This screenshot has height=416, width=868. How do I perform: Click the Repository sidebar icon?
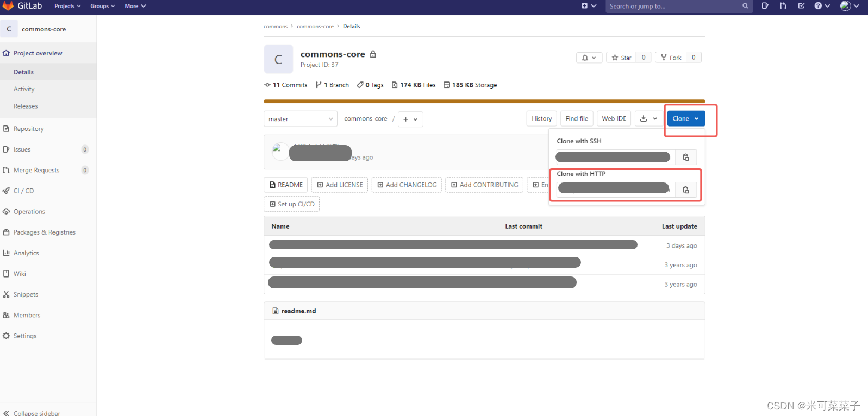click(x=6, y=129)
